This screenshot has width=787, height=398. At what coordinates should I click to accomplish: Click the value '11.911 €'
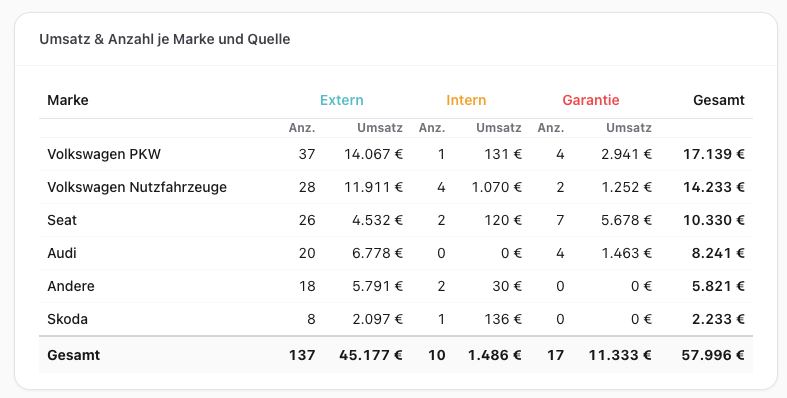click(373, 187)
